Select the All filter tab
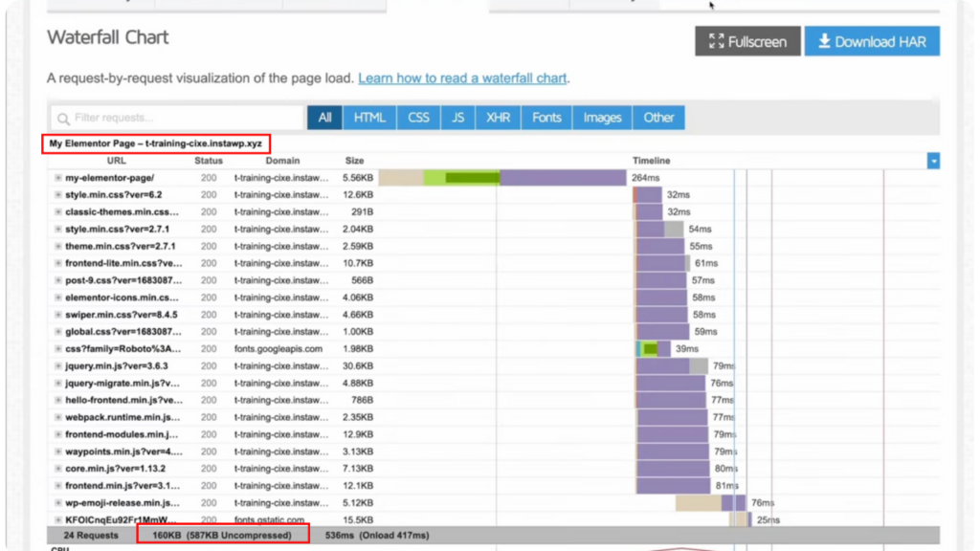Screen dimensions: 980x551 click(x=324, y=118)
